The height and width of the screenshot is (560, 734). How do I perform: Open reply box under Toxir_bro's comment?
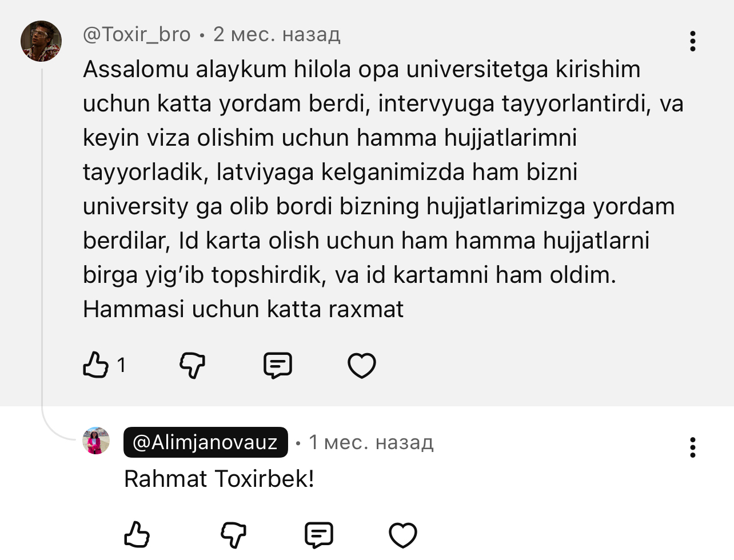click(277, 365)
